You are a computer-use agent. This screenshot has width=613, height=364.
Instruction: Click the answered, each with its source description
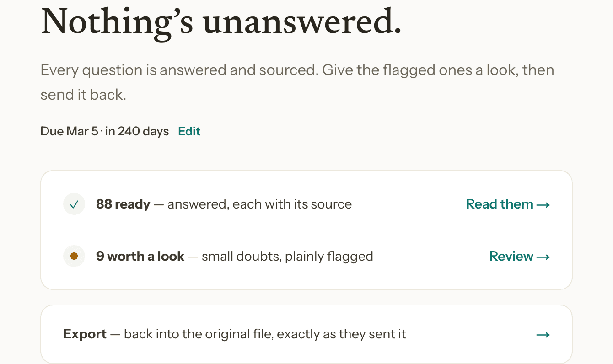click(x=260, y=204)
